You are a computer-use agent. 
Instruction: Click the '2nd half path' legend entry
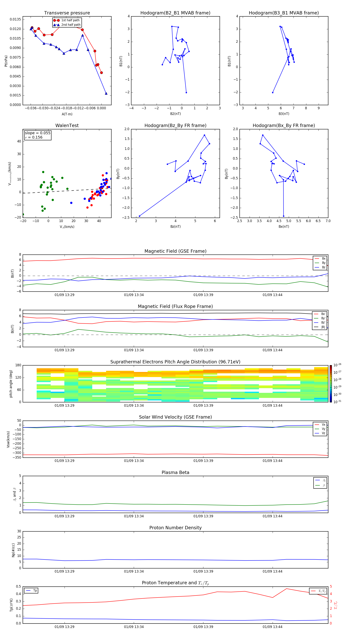(x=67, y=25)
